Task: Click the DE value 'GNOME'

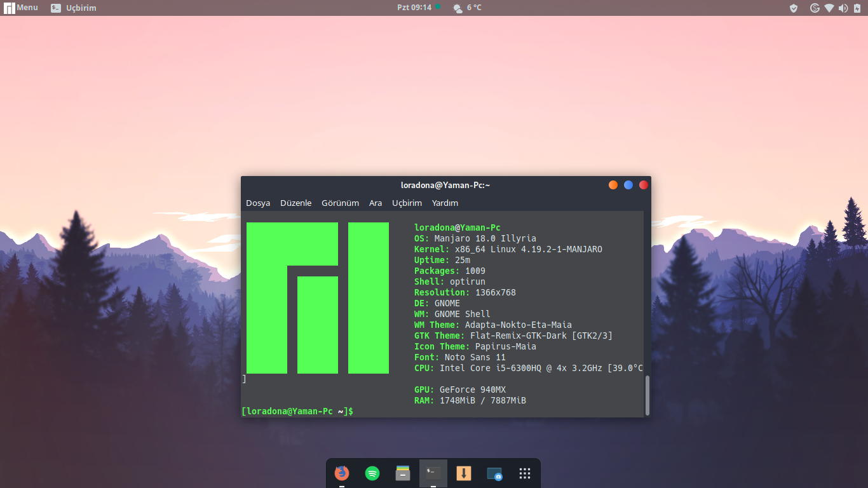Action: (x=447, y=303)
